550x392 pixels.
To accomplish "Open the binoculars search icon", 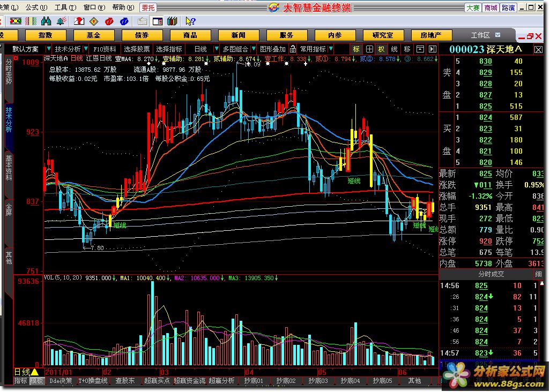I will click(46, 21).
